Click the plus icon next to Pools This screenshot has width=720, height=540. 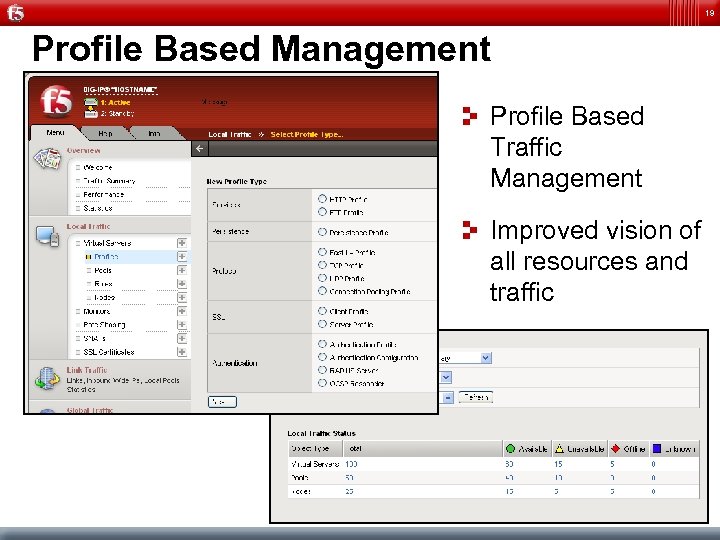(x=182, y=270)
